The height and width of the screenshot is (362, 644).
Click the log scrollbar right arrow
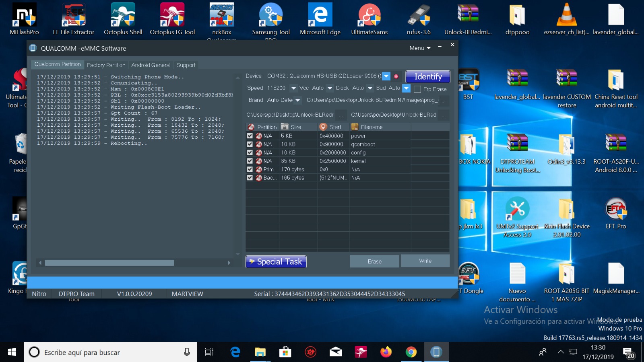[x=229, y=263]
